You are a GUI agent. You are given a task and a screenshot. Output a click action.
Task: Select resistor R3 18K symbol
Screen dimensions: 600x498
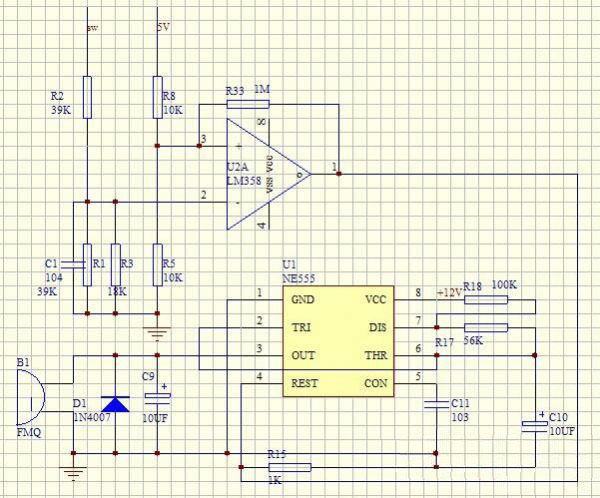pyautogui.click(x=116, y=265)
